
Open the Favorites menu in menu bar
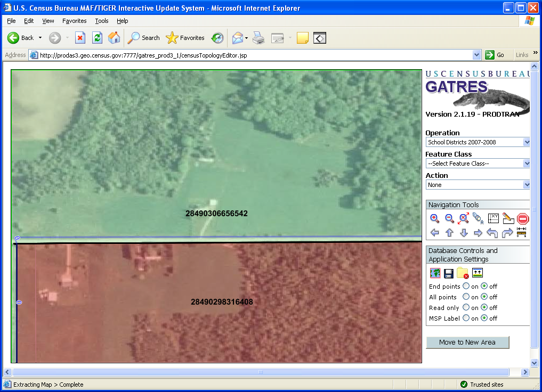tap(74, 21)
